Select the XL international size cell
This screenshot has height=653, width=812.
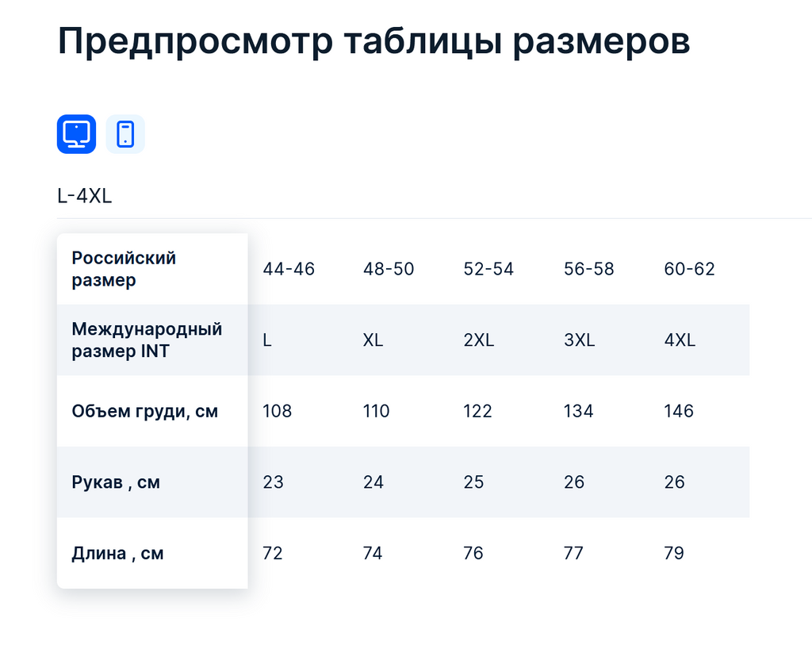tap(373, 340)
